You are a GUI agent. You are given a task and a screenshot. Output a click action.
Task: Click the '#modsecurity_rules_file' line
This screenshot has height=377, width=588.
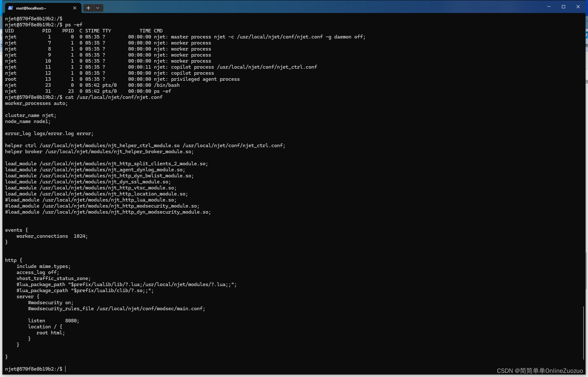coord(116,309)
